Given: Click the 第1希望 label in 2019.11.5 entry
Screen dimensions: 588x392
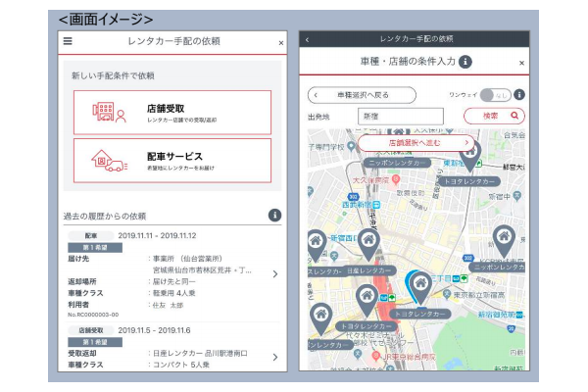Looking at the screenshot, I should 95,342.
